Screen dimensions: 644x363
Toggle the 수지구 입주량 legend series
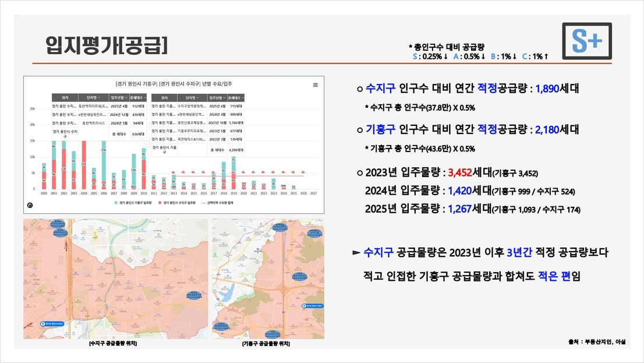coord(176,203)
